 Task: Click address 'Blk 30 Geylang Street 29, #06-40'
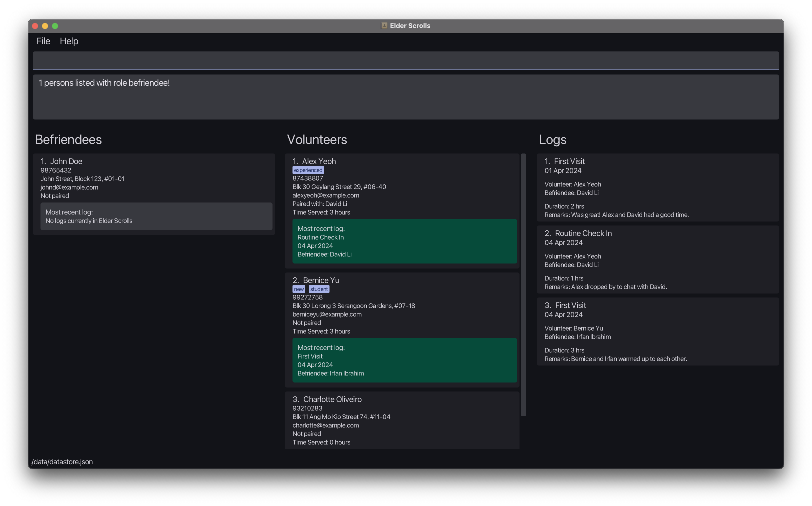[339, 187]
